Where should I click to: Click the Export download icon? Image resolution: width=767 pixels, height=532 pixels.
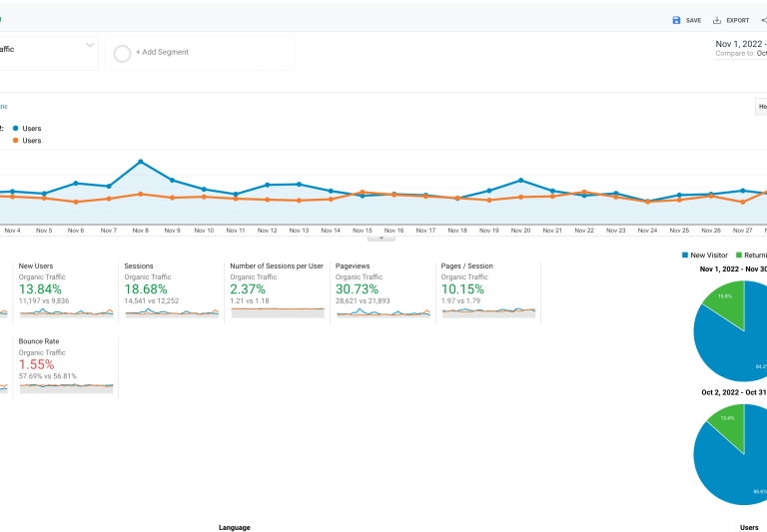click(718, 20)
